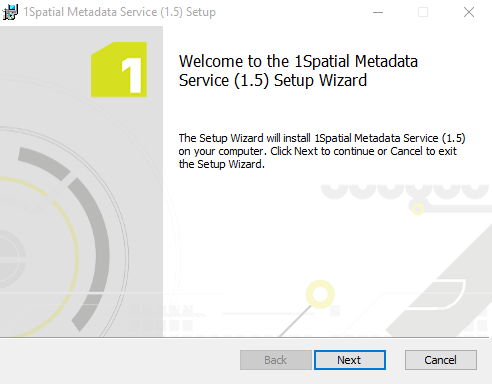492x384 pixels.
Task: Click the disabled maximize box
Action: 423,12
